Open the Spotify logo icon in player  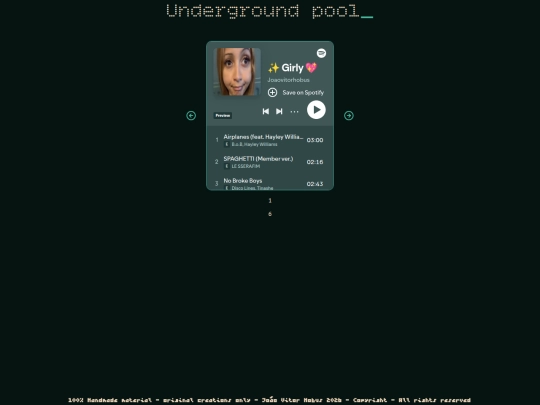[321, 53]
